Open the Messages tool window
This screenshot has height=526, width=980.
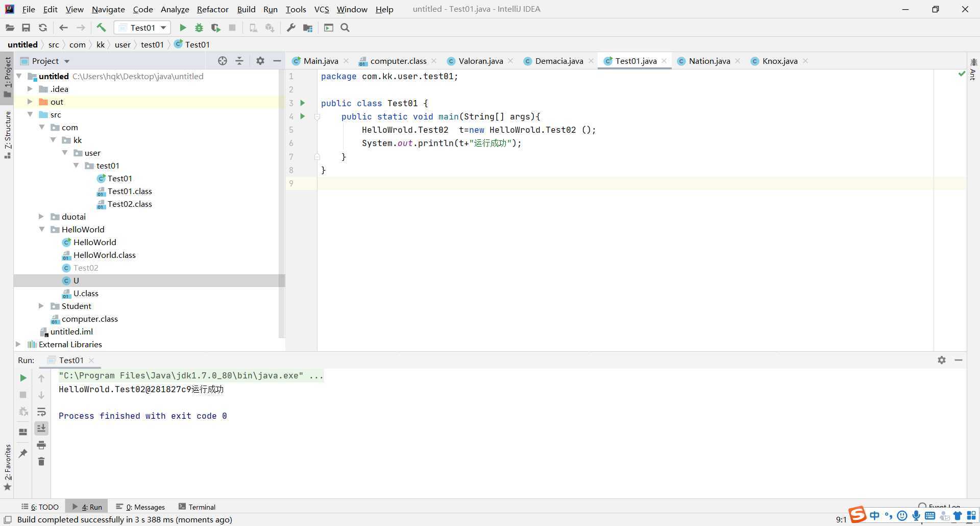(140, 507)
